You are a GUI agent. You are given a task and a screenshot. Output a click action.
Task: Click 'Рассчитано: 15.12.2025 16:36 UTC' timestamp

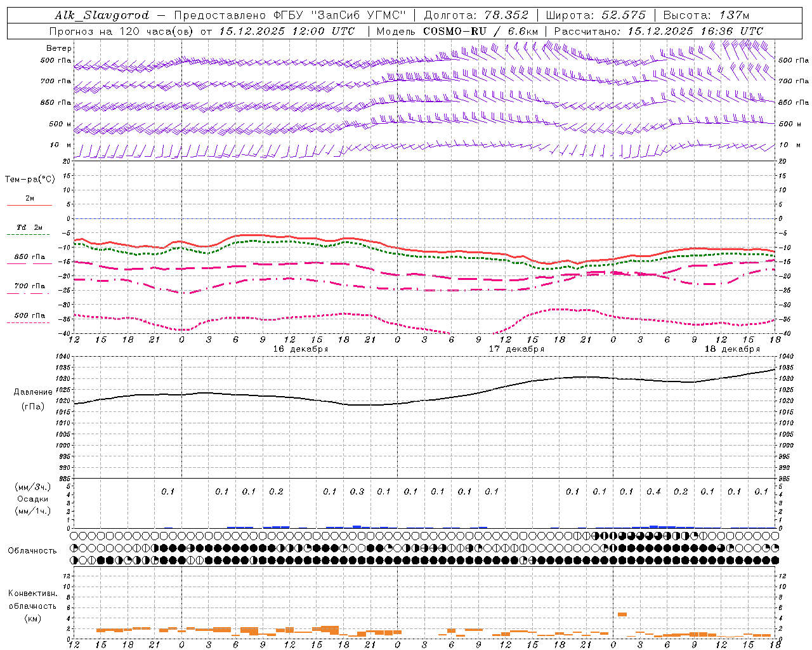[658, 31]
